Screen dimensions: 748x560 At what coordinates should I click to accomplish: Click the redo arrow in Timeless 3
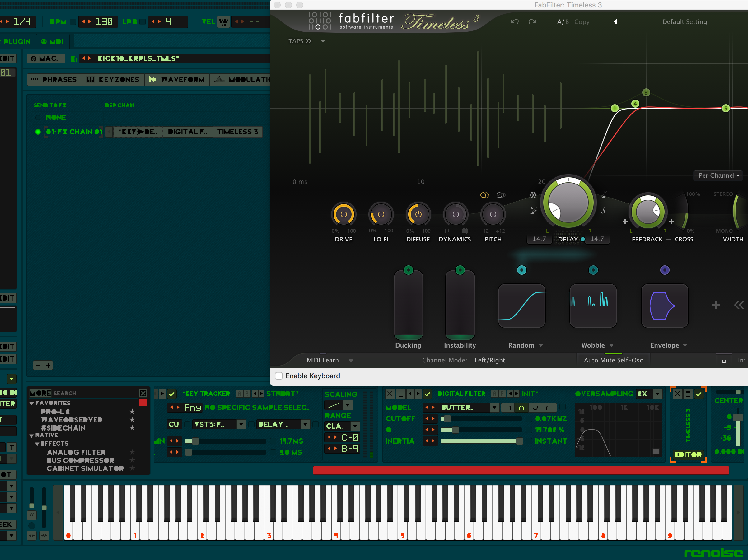coord(532,22)
